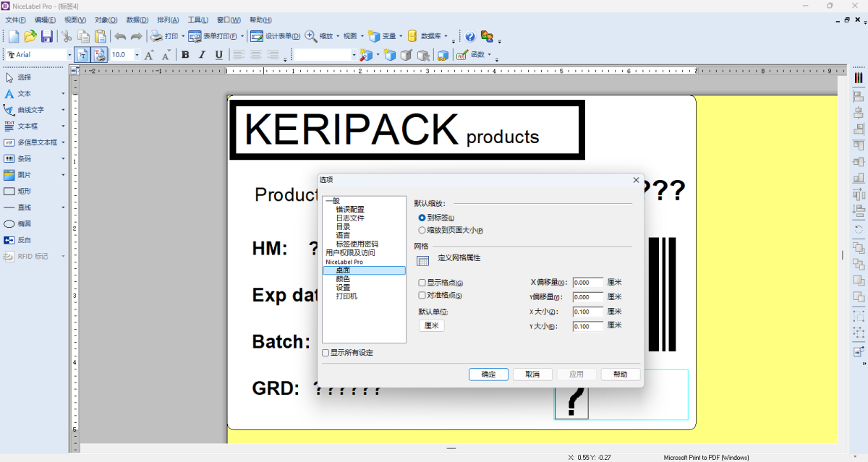The width and height of the screenshot is (868, 462).
Task: Open the 对象 menu
Action: tap(106, 20)
